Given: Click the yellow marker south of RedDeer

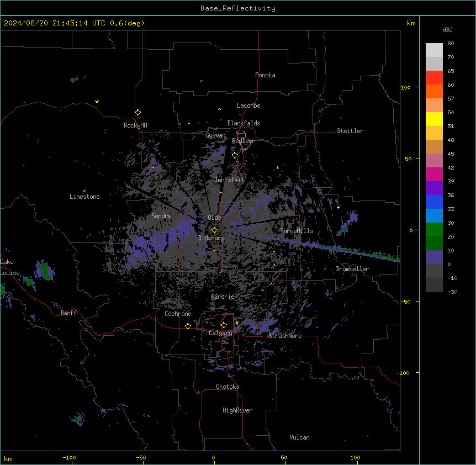Looking at the screenshot, I should coord(235,155).
